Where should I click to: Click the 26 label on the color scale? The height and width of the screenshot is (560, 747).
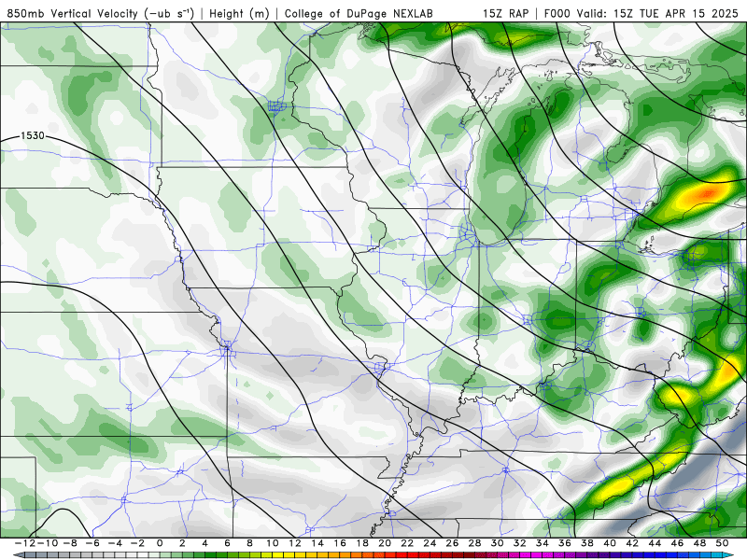pyautogui.click(x=452, y=543)
